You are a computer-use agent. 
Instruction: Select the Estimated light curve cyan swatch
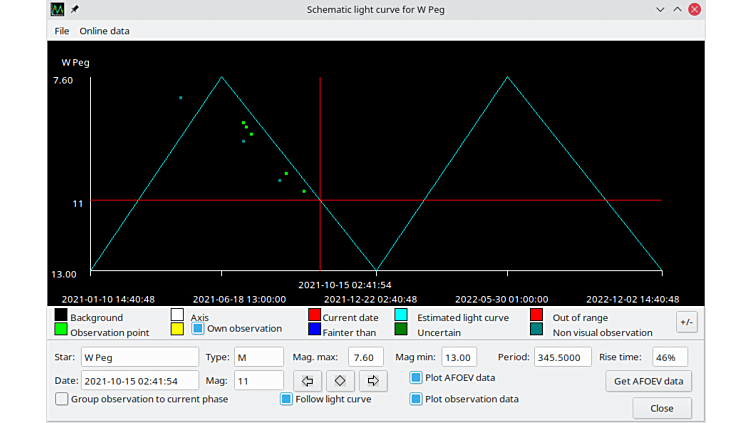(401, 316)
